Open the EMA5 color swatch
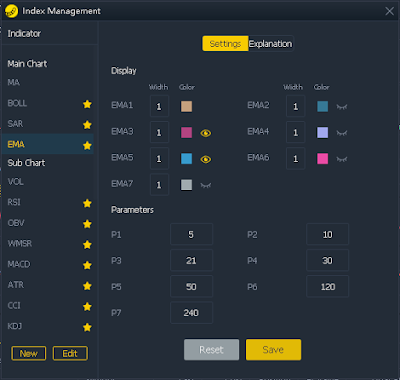This screenshot has height=380, width=400. click(186, 159)
